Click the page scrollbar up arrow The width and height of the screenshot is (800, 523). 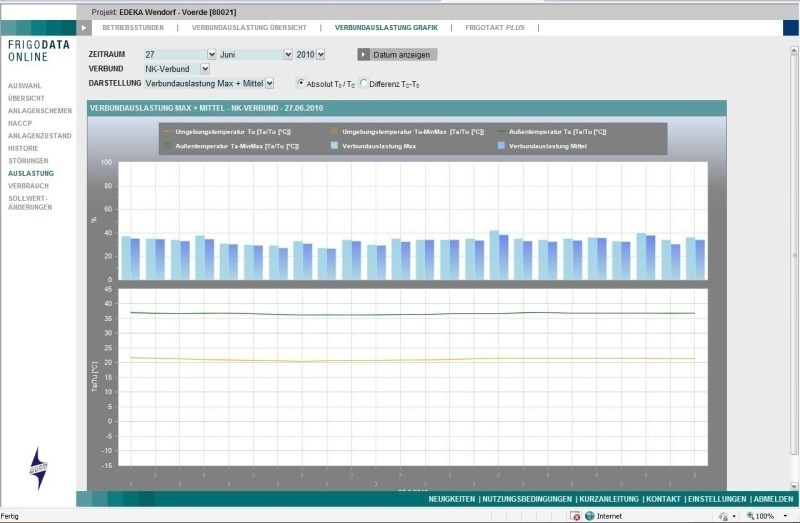[x=794, y=51]
